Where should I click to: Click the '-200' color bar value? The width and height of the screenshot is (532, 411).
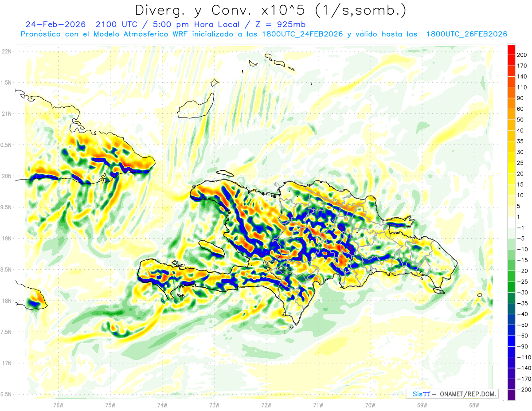click(524, 390)
